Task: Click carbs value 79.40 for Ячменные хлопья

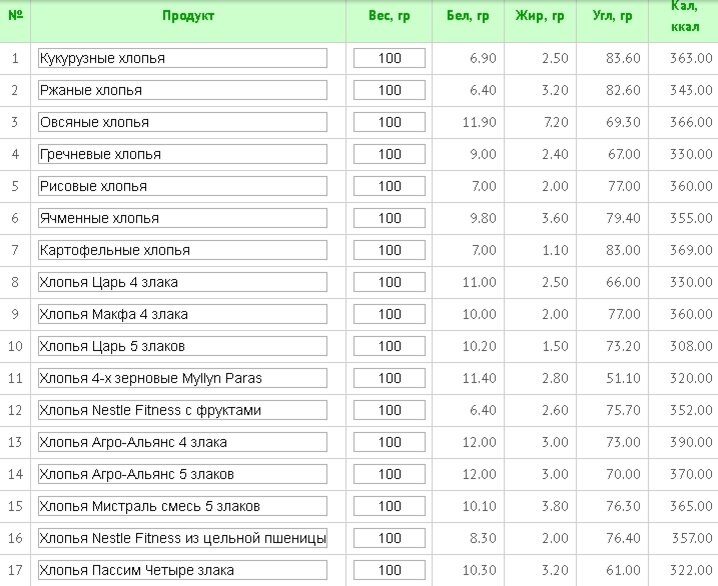Action: tap(623, 218)
